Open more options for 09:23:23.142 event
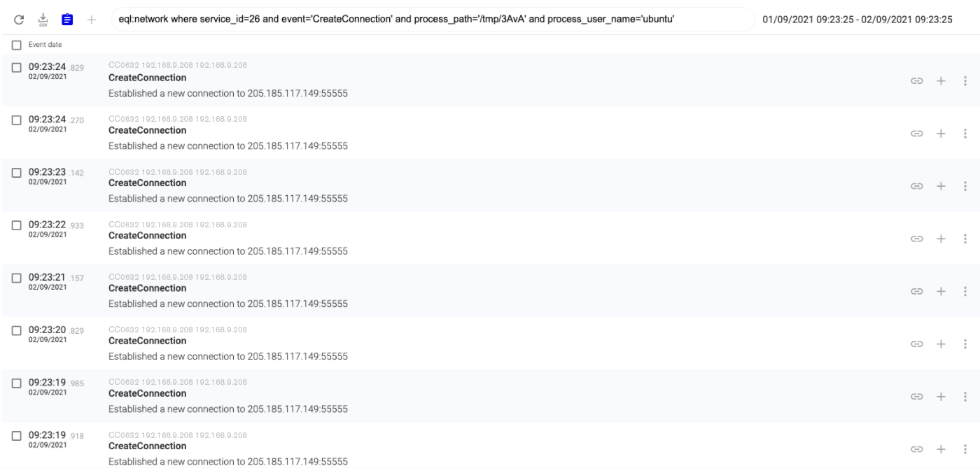980x473 pixels. [965, 185]
